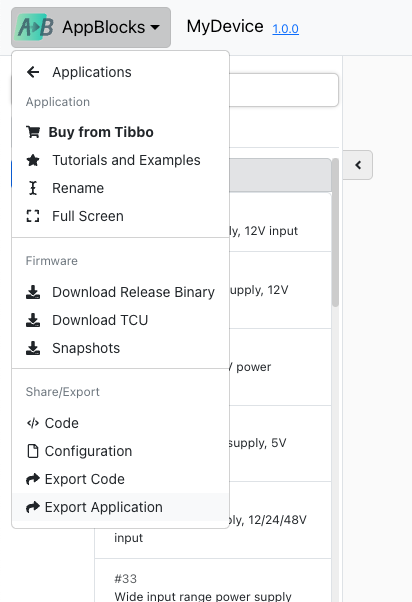The width and height of the screenshot is (412, 602).
Task: Open Snapshots
Action: click(120, 348)
